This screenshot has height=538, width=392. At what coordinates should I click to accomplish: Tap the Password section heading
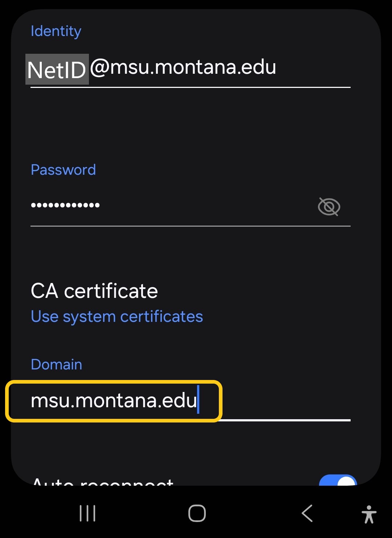[63, 169]
